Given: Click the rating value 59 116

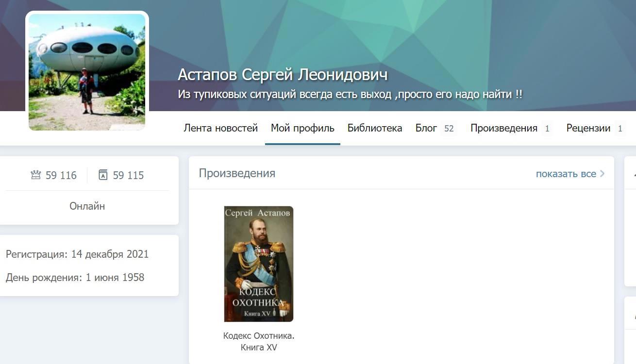Looking at the screenshot, I should 61,175.
